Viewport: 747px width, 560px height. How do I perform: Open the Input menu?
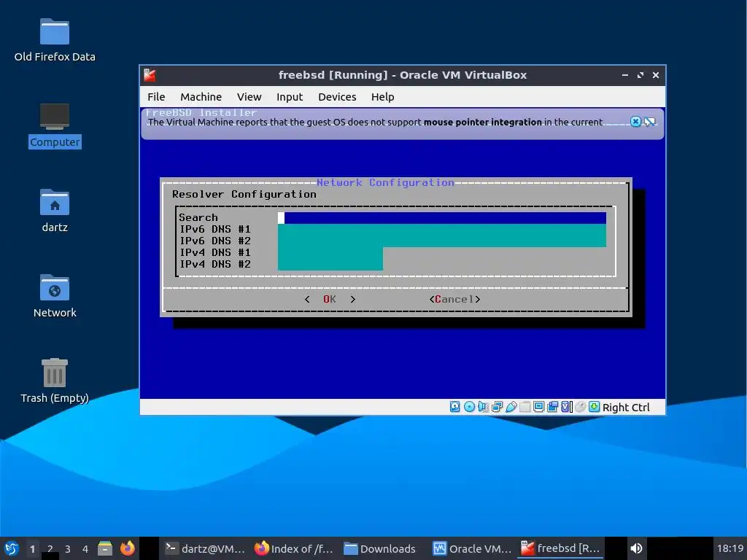[x=290, y=97]
